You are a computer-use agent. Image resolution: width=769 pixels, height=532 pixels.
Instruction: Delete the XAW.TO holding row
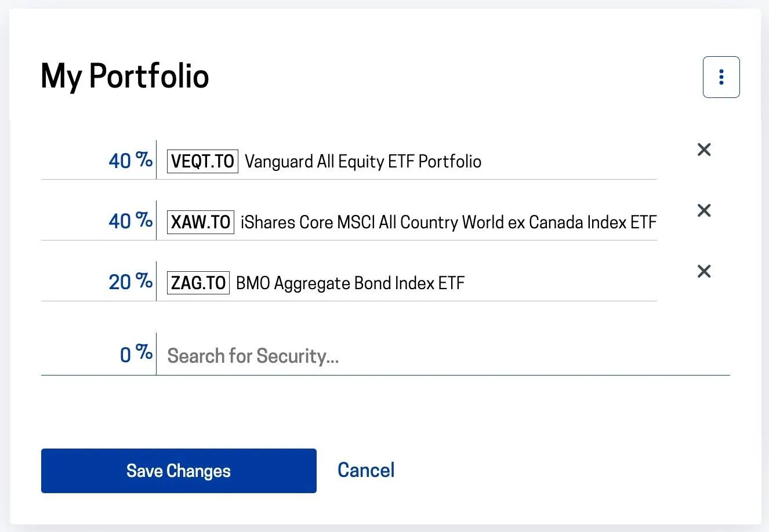pyautogui.click(x=704, y=210)
